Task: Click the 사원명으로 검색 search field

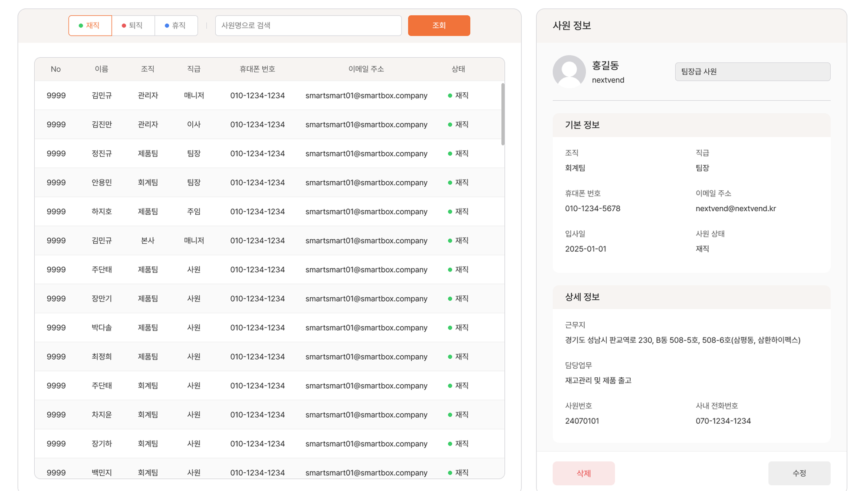Action: pos(308,25)
